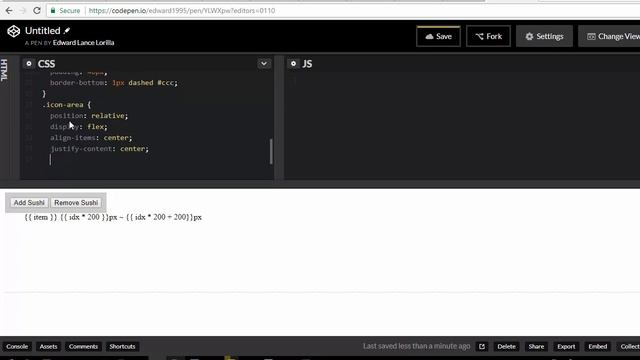Click the Add Sushi button
640x360 pixels.
click(29, 203)
